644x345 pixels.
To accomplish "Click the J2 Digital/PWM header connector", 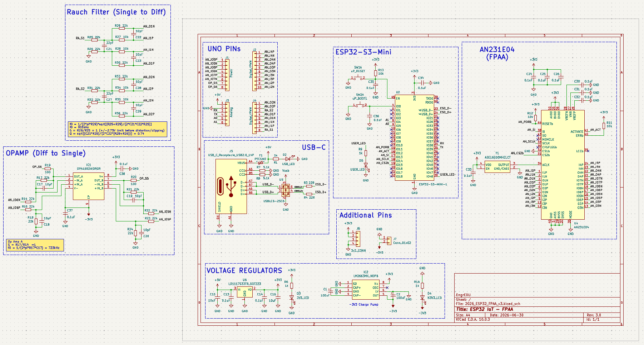I will [x=255, y=70].
